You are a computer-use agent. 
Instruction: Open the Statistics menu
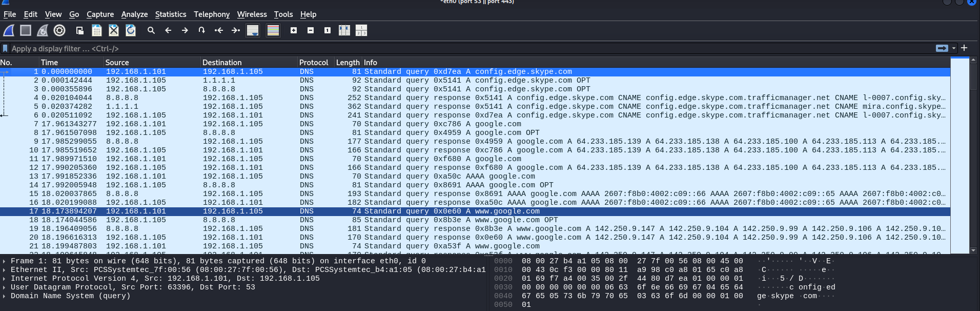[171, 14]
